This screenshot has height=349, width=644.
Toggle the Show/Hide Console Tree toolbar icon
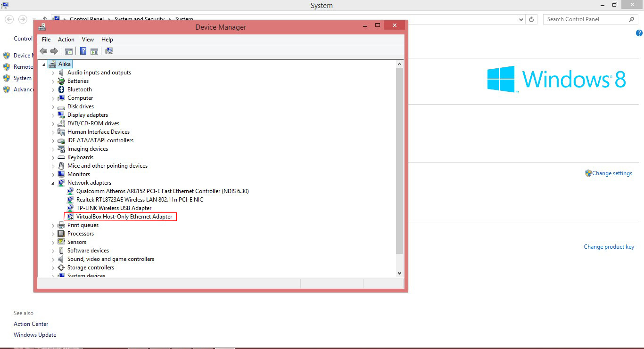coord(69,51)
